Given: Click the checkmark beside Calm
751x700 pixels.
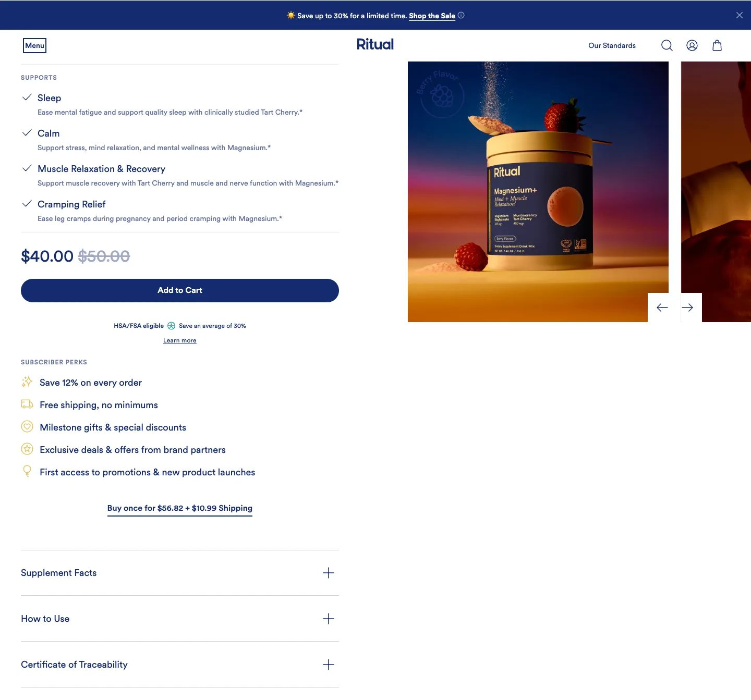Looking at the screenshot, I should [27, 133].
